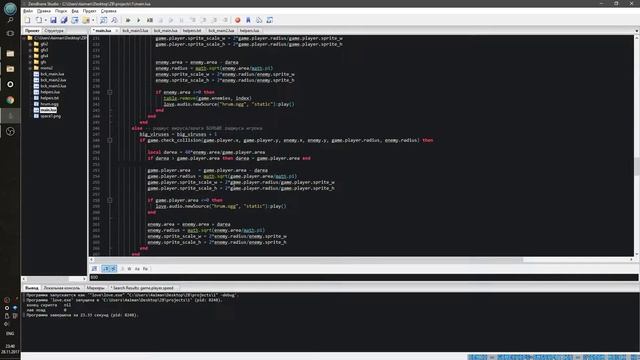Screen dimensions: 640x360
Task: Open the Search Results game.player.speed tab
Action: point(143,288)
